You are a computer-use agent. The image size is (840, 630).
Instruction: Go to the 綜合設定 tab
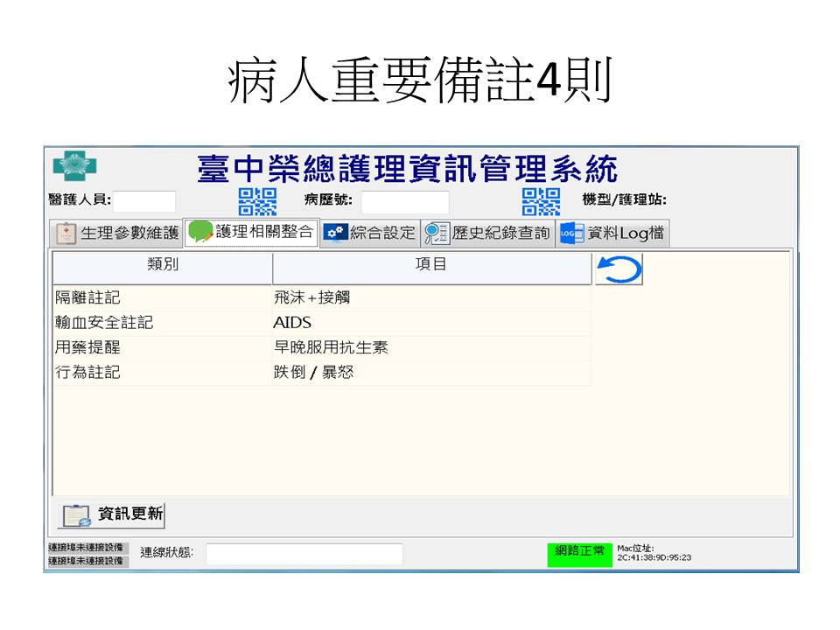369,234
